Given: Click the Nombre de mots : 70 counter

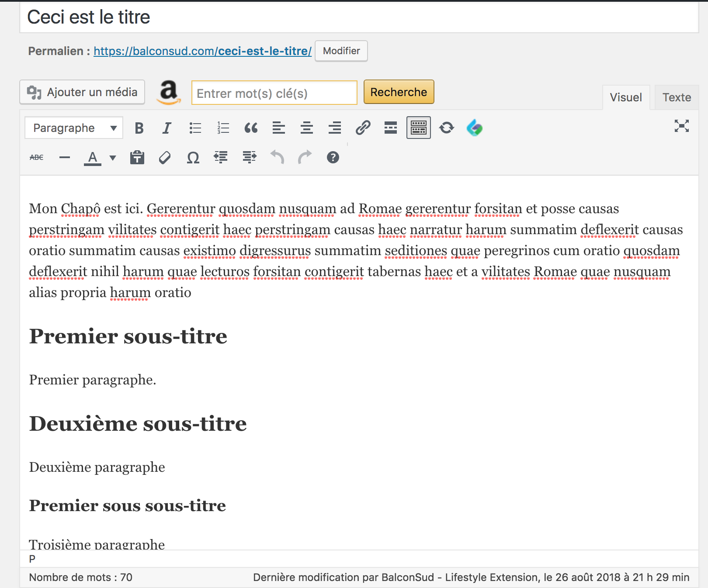Looking at the screenshot, I should (80, 578).
